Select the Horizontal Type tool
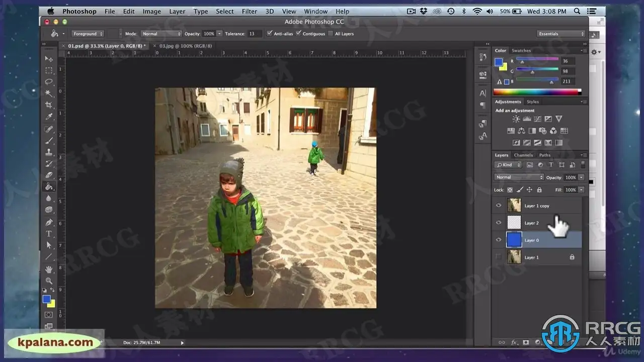 click(x=49, y=234)
